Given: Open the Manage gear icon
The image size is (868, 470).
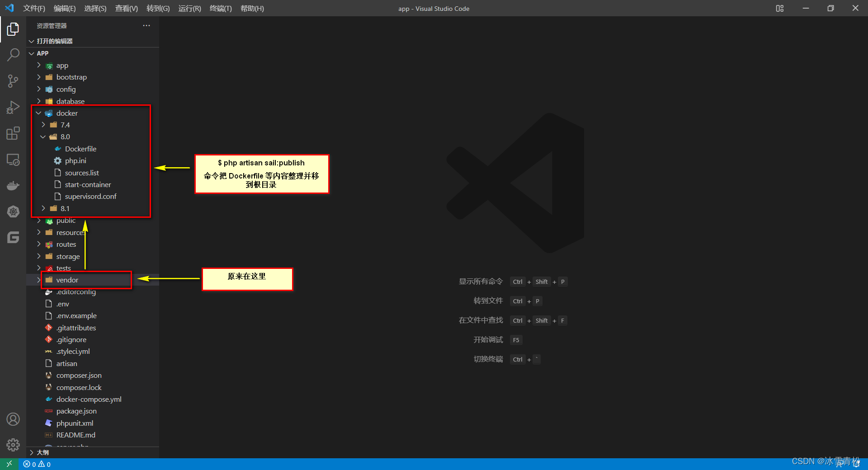Looking at the screenshot, I should pos(13,445).
